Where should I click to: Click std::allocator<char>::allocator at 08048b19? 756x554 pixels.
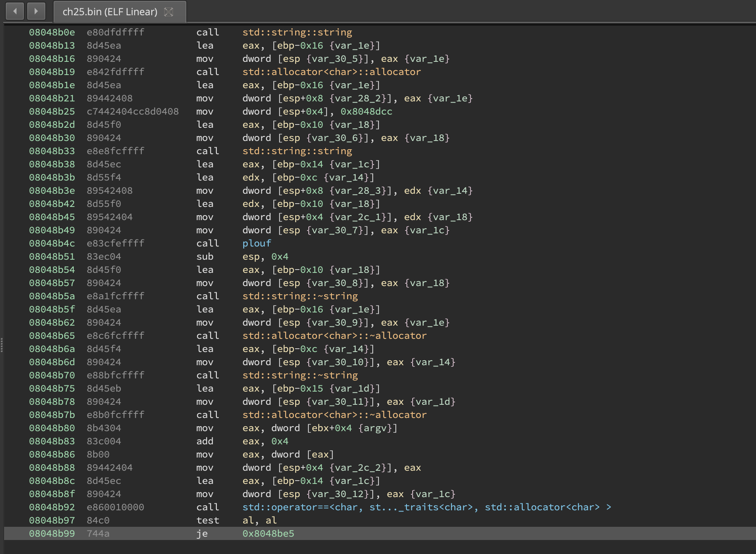pos(331,72)
